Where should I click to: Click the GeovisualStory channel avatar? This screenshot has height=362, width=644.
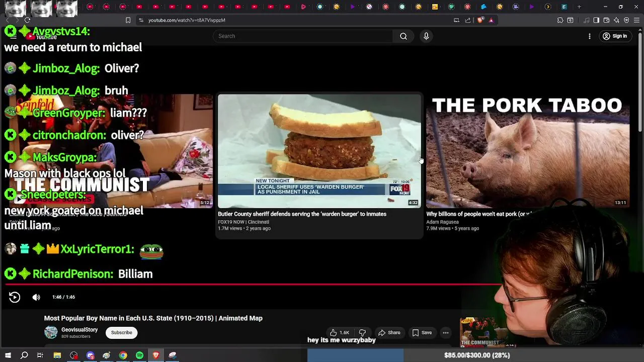click(x=51, y=332)
